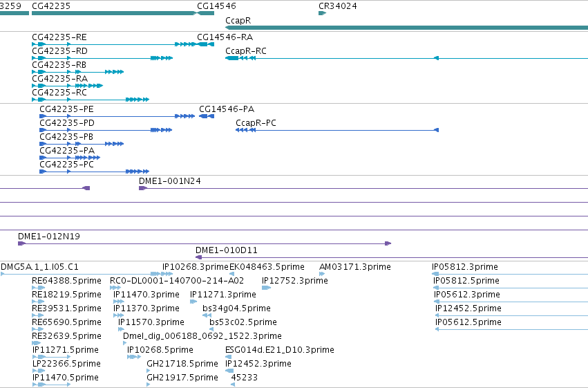588x388 pixels.
Task: Select EST Dmel_dig_006188_0692_1522.3prime
Action: 202,336
